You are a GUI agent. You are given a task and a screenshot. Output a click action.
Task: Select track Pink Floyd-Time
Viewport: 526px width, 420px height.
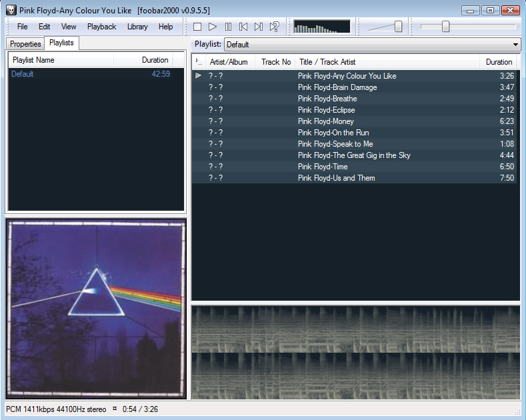[354, 167]
